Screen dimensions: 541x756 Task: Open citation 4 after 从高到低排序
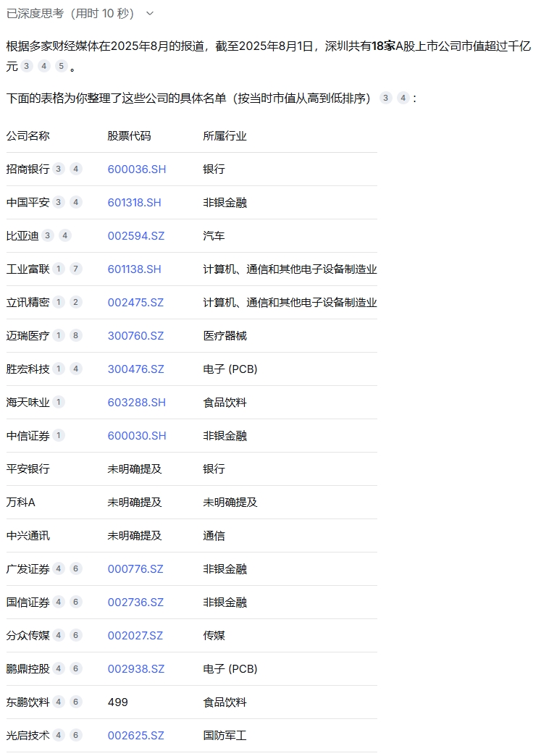coord(403,98)
